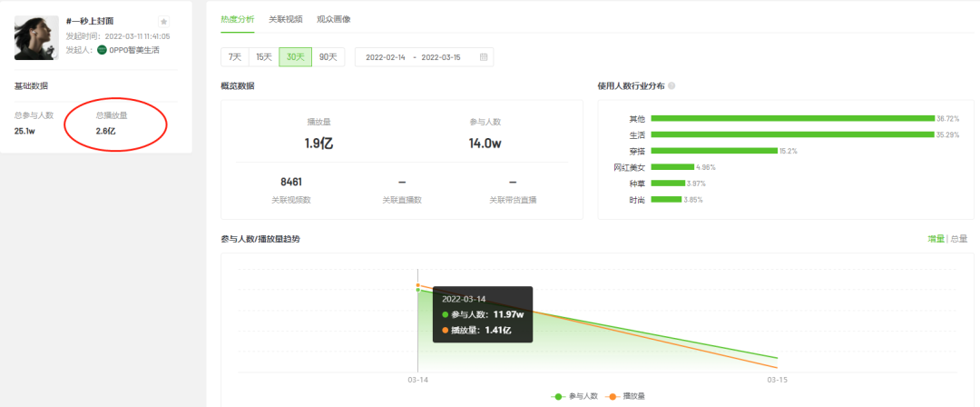This screenshot has width=980, height=407.
Task: Open the 热度分析 tab
Action: (238, 19)
